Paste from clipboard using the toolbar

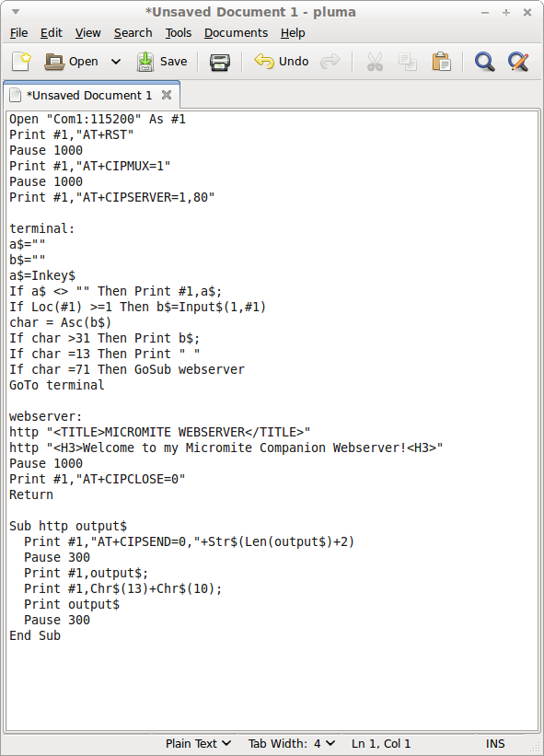coord(441,62)
